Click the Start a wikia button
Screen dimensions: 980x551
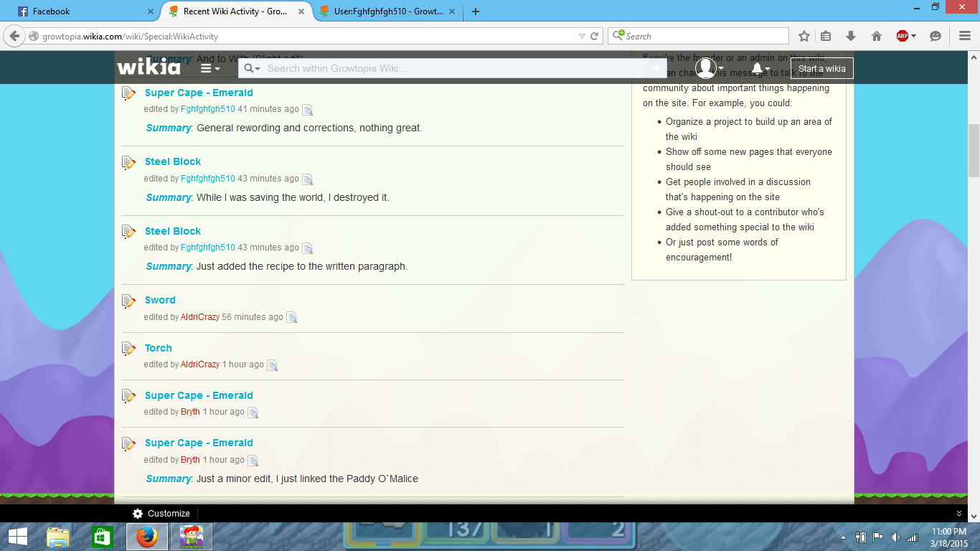821,69
